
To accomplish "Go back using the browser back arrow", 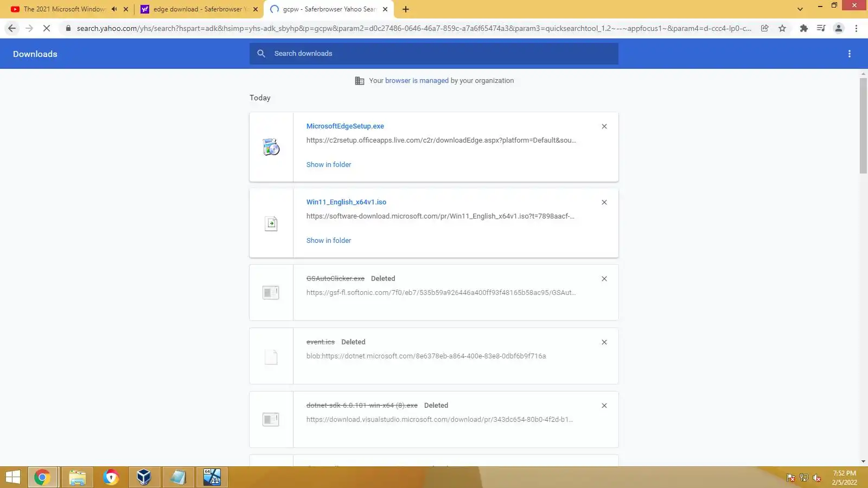I will click(12, 28).
